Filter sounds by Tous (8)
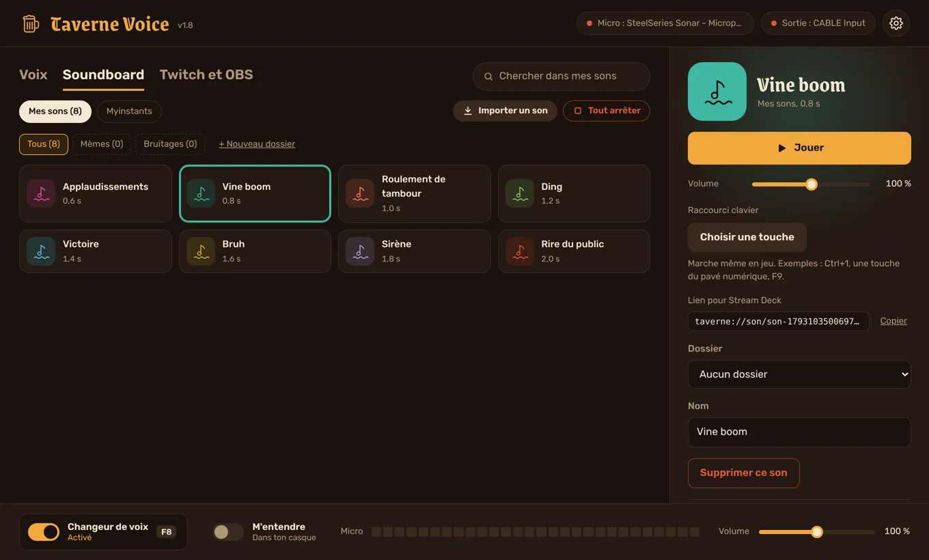The image size is (929, 560). pyautogui.click(x=44, y=144)
